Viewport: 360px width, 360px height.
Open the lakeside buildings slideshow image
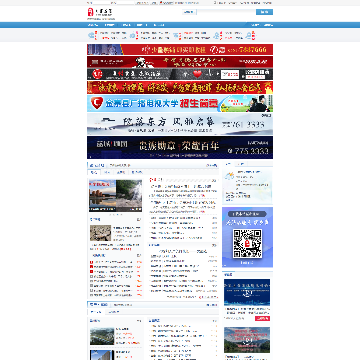[102, 196]
